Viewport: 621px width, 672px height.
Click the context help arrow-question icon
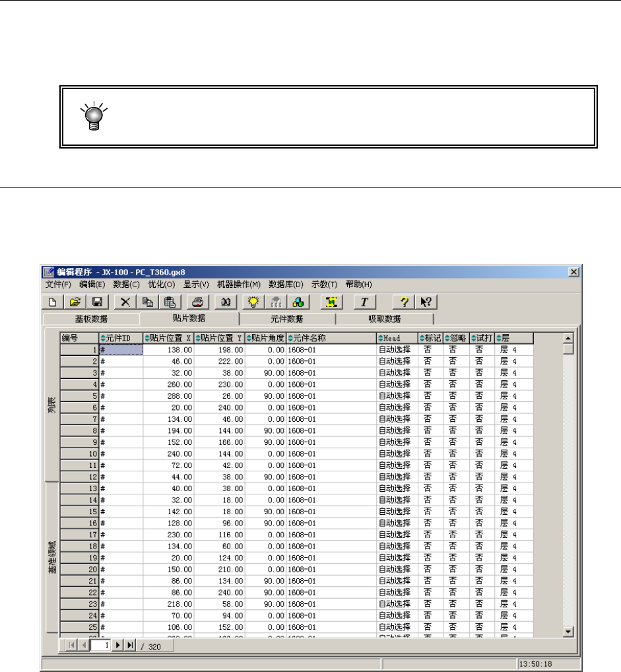click(426, 302)
